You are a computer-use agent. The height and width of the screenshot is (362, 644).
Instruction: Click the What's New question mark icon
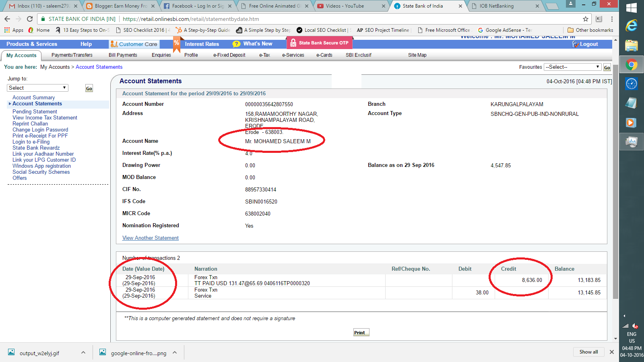pyautogui.click(x=236, y=44)
